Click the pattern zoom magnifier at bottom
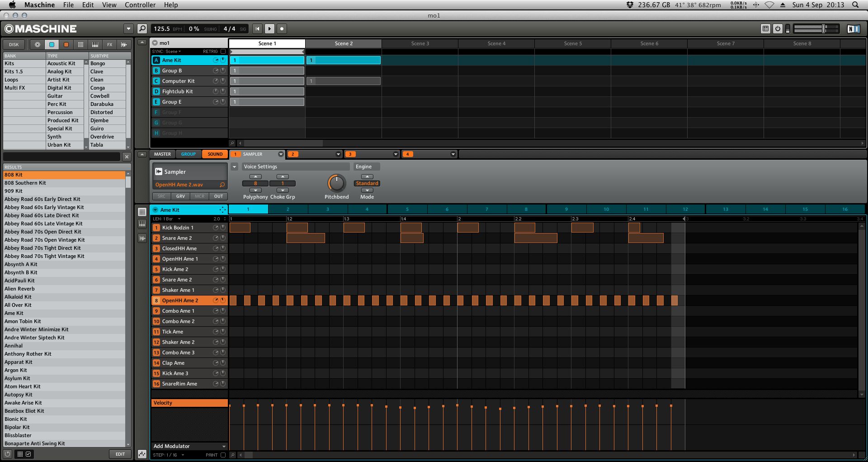The height and width of the screenshot is (462, 868). [232, 455]
